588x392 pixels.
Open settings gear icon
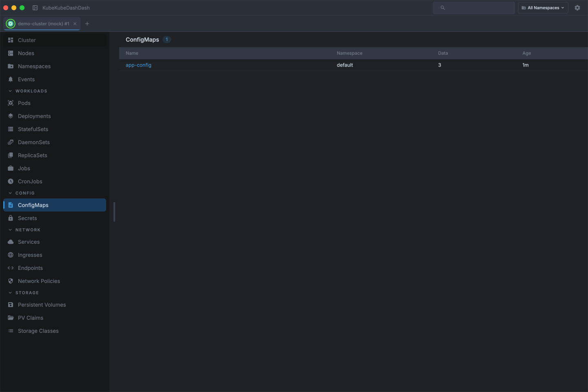[x=577, y=8]
